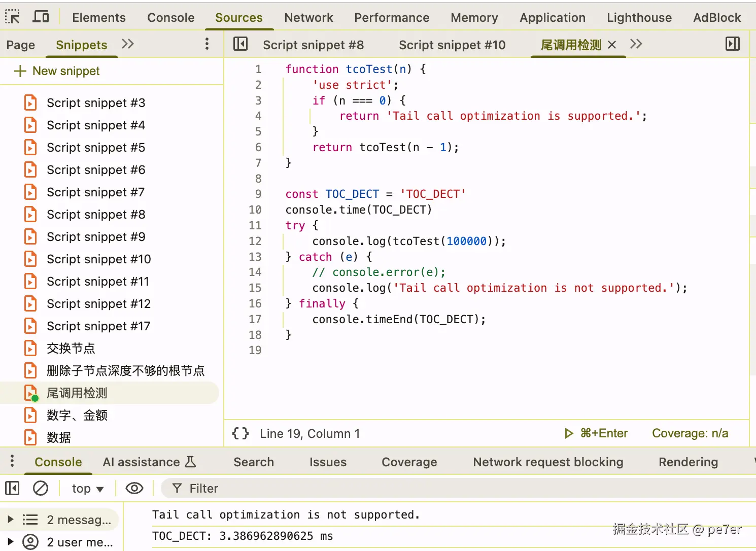This screenshot has height=551, width=756.
Task: Click the inspect element picker icon
Action: pyautogui.click(x=13, y=17)
